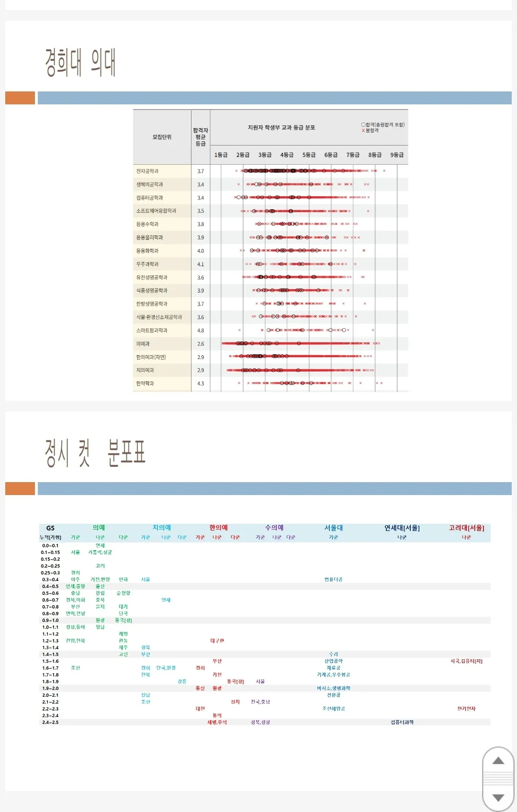517x812 pixels.
Task: Click the 4.3 average for 한약학과
Action: coord(201,383)
